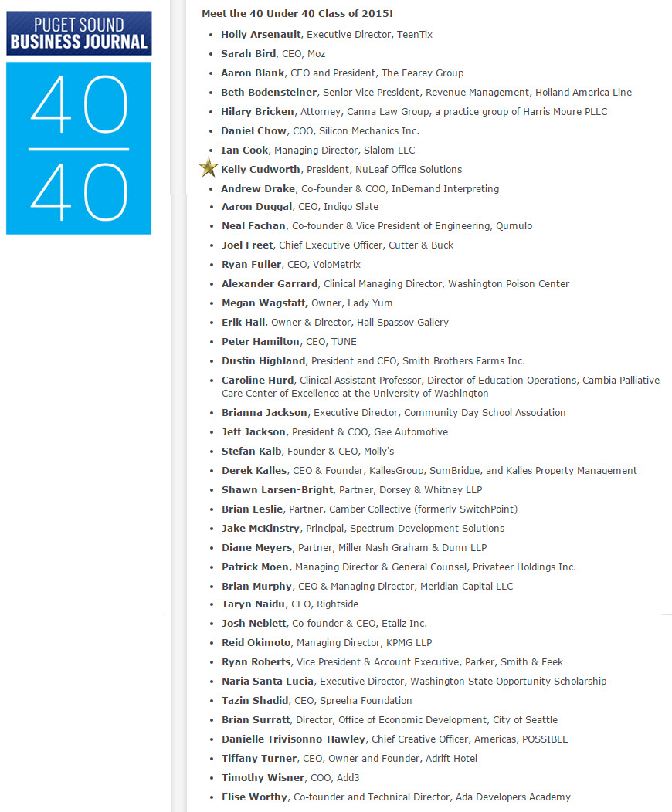
Task: Click the Alexander Garrard entry
Action: coord(395,284)
